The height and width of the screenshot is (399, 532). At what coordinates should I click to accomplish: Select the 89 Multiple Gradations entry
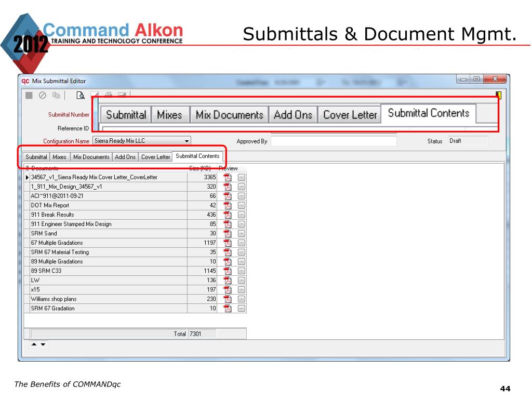point(109,262)
